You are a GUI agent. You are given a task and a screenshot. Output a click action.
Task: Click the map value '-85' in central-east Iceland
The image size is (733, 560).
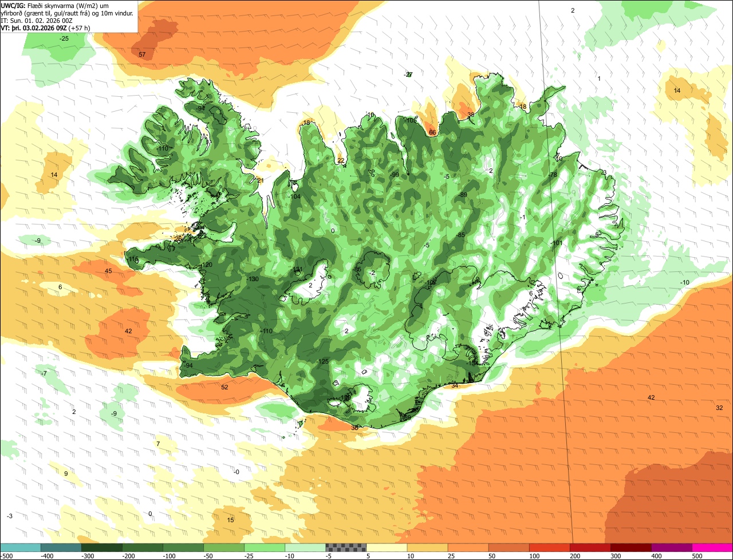pyautogui.click(x=460, y=235)
